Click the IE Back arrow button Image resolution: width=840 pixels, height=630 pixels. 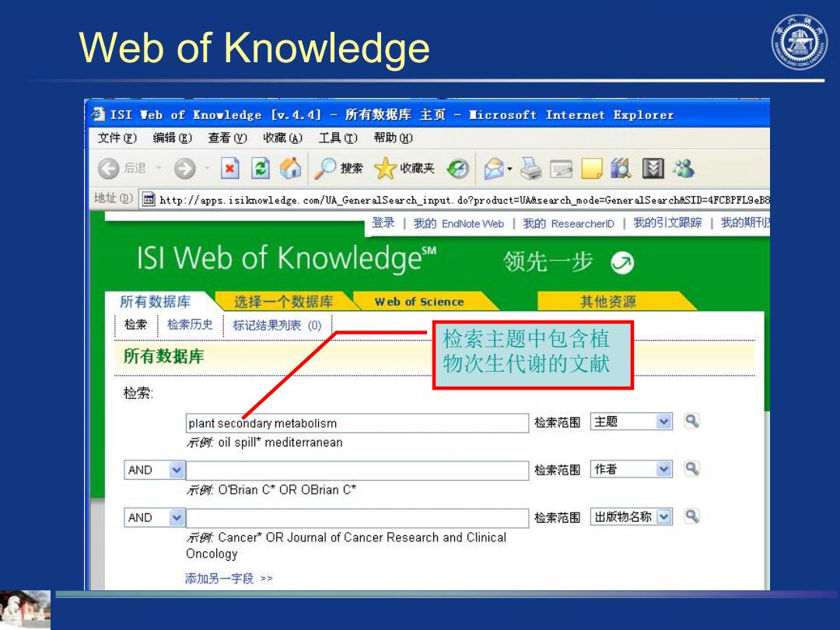[108, 169]
